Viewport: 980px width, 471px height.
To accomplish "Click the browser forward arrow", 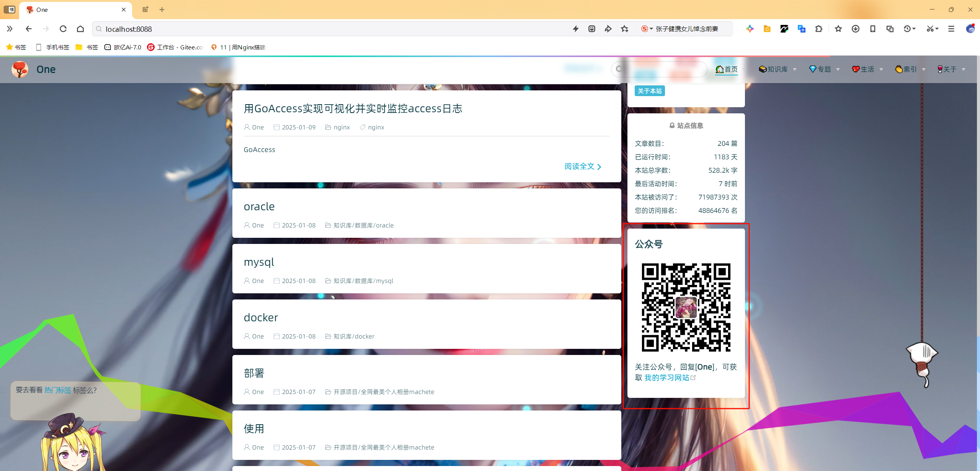I will tap(46, 29).
